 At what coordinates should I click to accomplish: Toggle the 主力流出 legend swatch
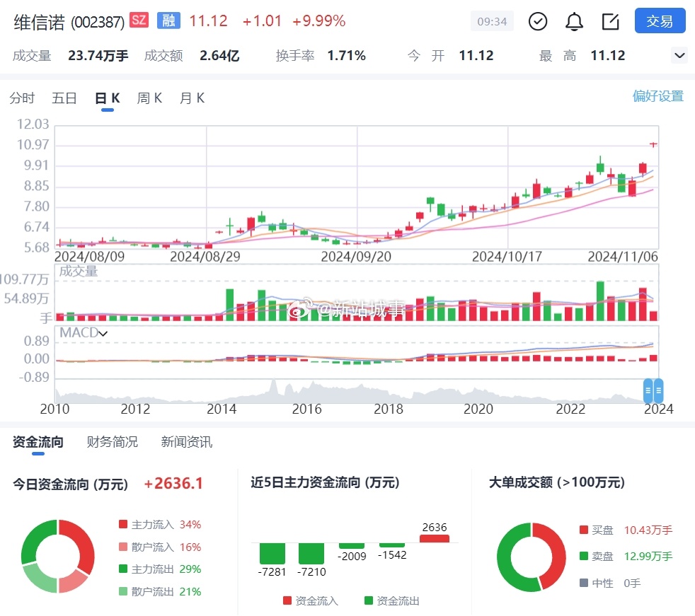123,569
